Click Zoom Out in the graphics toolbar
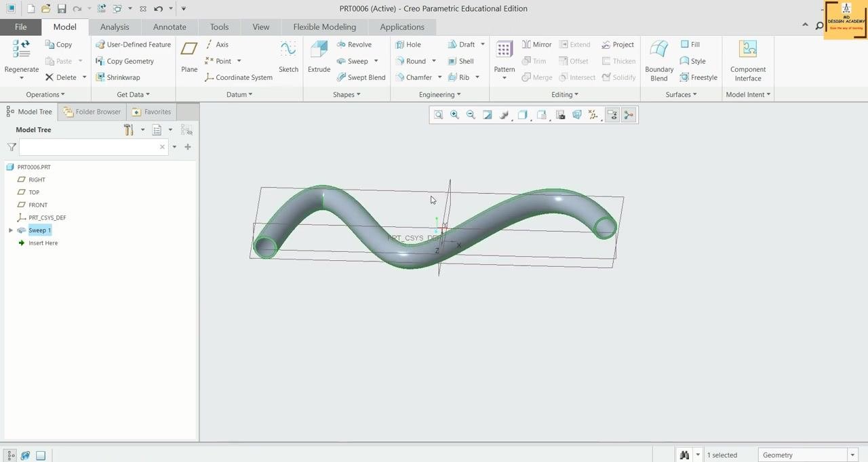 click(x=471, y=115)
